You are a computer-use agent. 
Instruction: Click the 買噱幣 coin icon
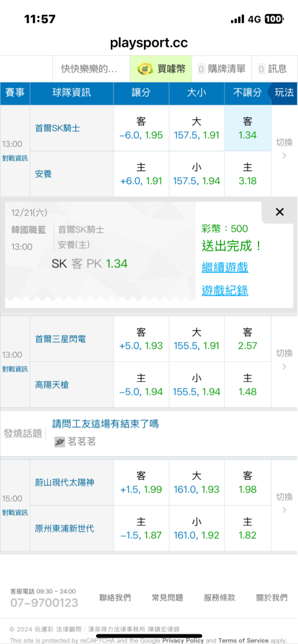point(144,69)
